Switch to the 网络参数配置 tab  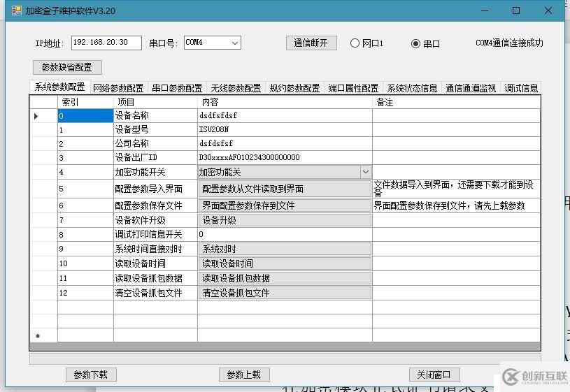coord(118,88)
